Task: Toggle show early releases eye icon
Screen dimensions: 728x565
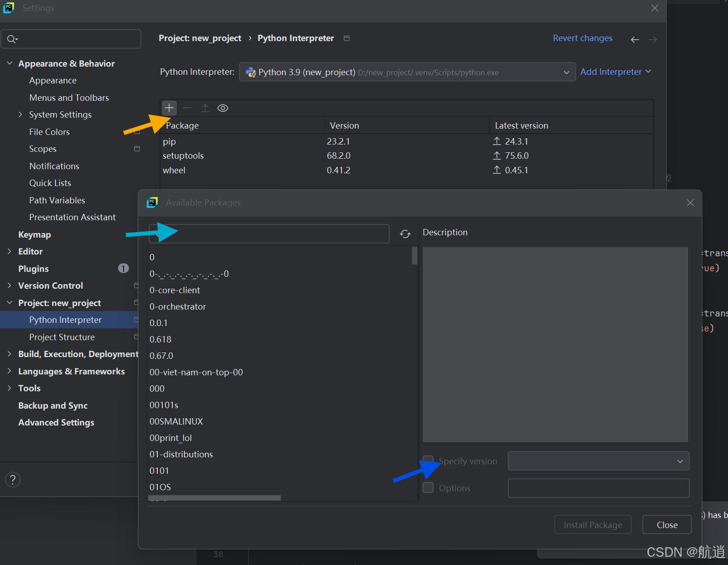Action: (x=223, y=108)
